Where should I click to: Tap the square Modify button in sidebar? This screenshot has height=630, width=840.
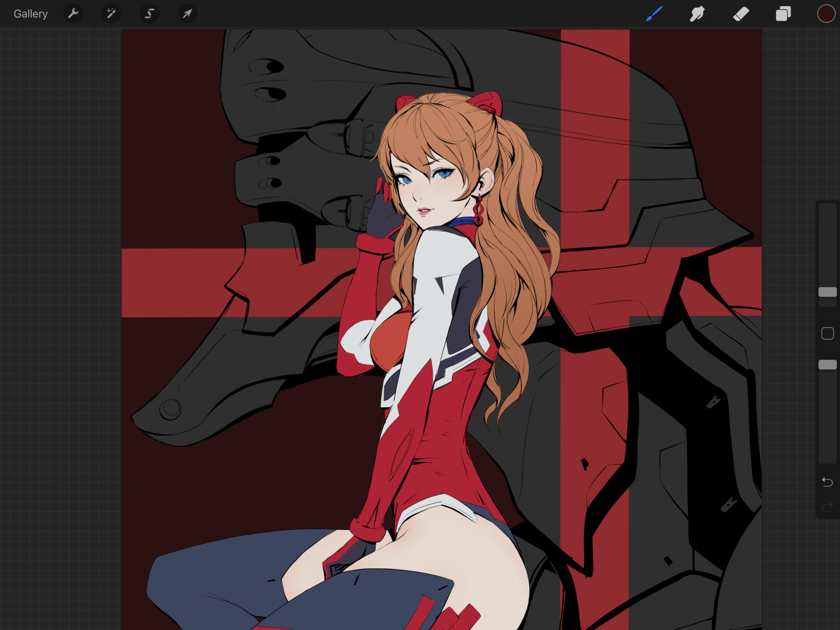point(827,334)
